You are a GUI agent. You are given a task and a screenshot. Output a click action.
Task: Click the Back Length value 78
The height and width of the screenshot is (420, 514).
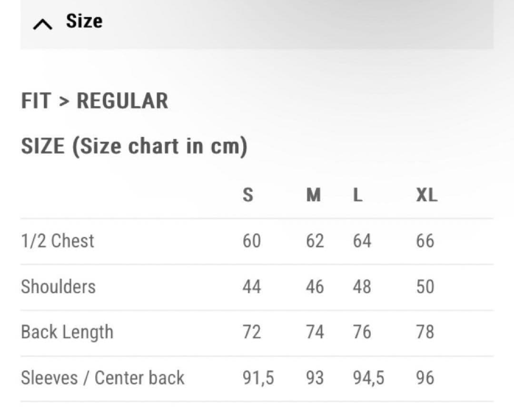425,332
